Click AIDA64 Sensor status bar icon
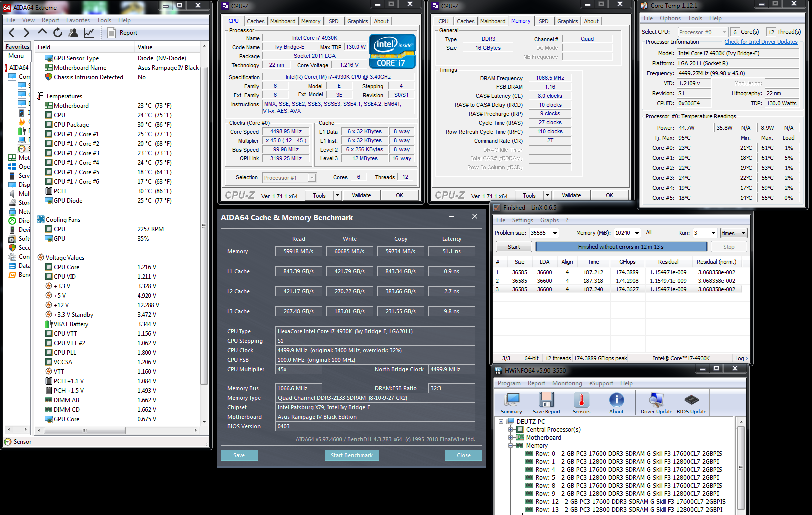Screen dimensions: 812x515 coord(8,442)
